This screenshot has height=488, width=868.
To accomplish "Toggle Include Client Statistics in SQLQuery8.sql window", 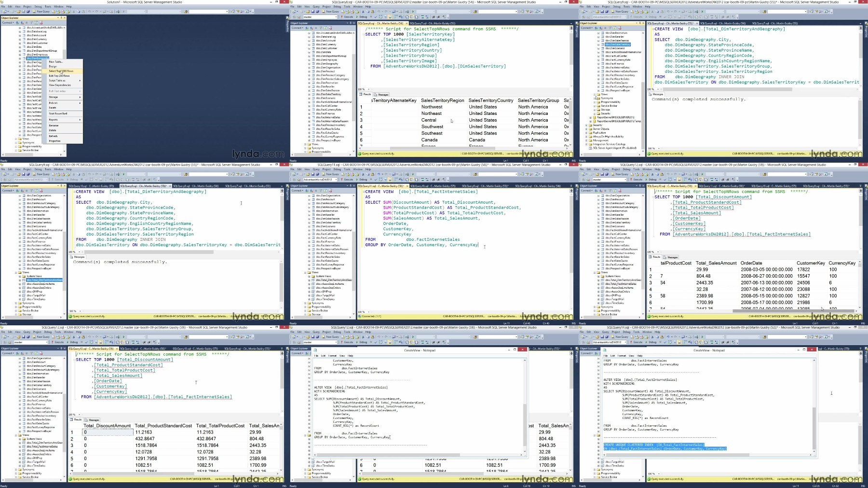I will click(401, 17).
